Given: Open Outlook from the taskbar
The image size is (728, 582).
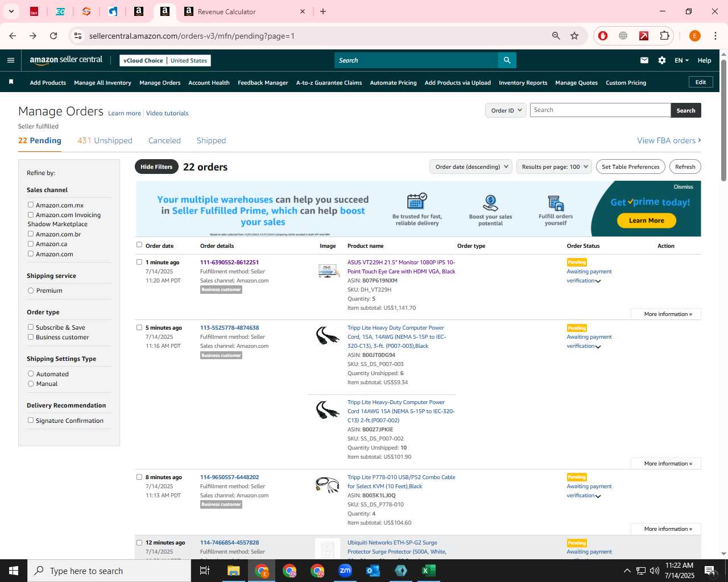Looking at the screenshot, I should coord(373,571).
